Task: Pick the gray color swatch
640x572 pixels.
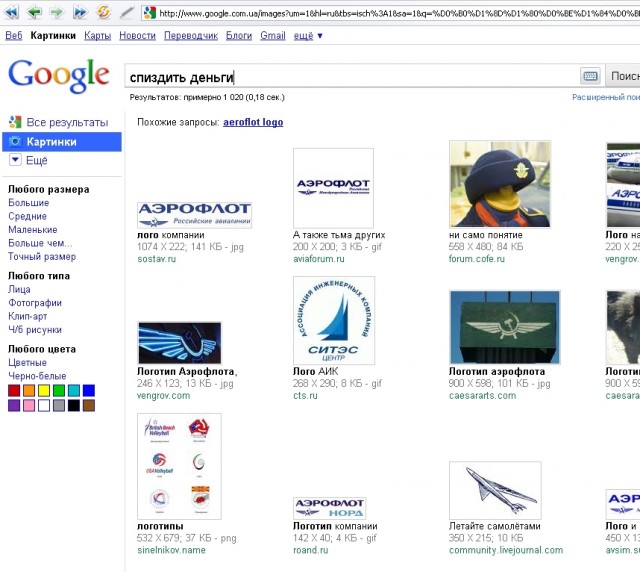Action: (x=59, y=405)
